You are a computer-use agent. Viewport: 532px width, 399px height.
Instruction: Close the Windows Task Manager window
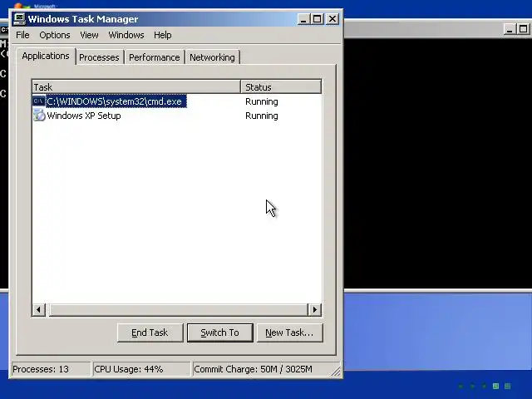click(x=332, y=19)
